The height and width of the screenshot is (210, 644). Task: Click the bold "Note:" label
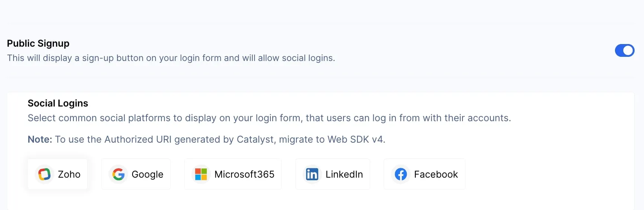(40, 140)
